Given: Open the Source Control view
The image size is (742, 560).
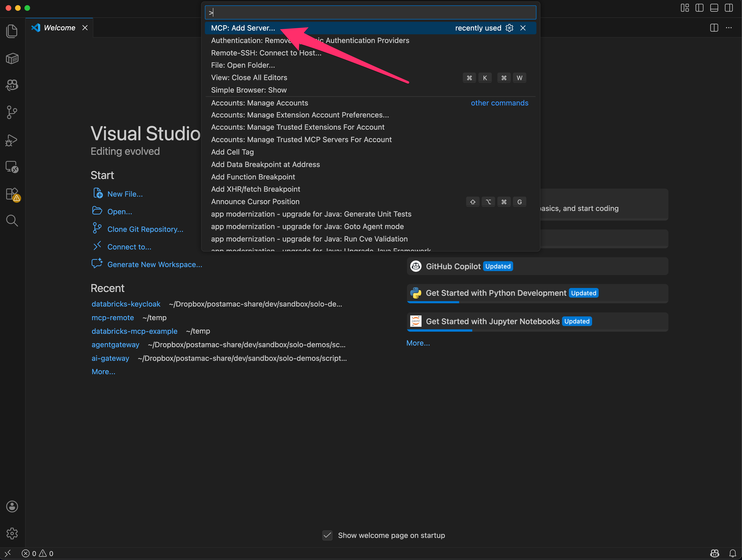Looking at the screenshot, I should 12,112.
